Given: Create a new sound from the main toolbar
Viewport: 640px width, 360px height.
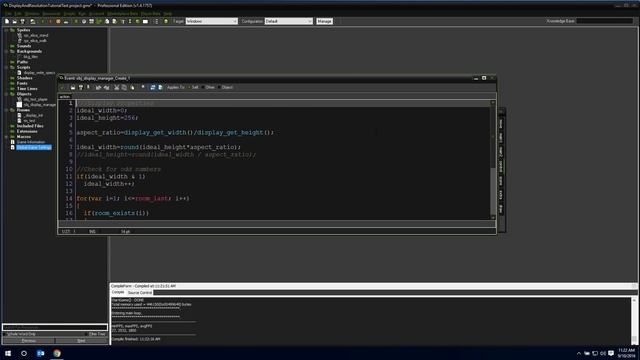Looking at the screenshot, I should click(84, 21).
